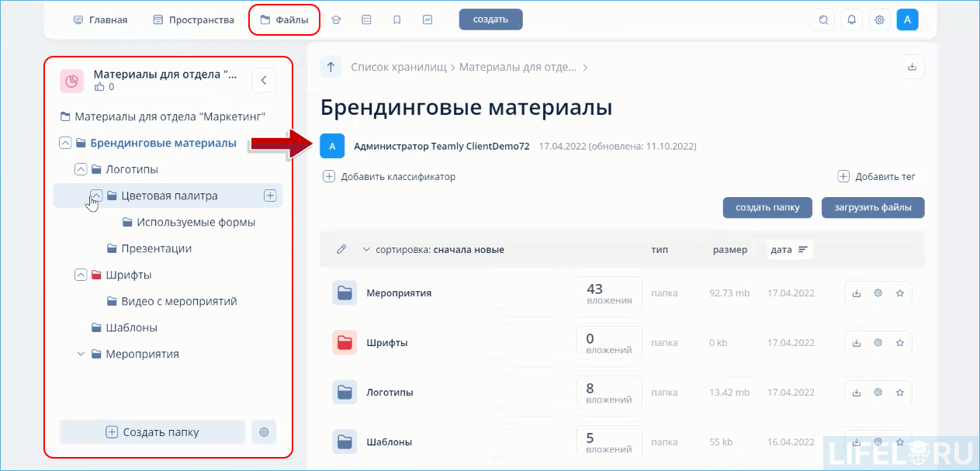Star the Шаблоны folder in the file list

899,442
